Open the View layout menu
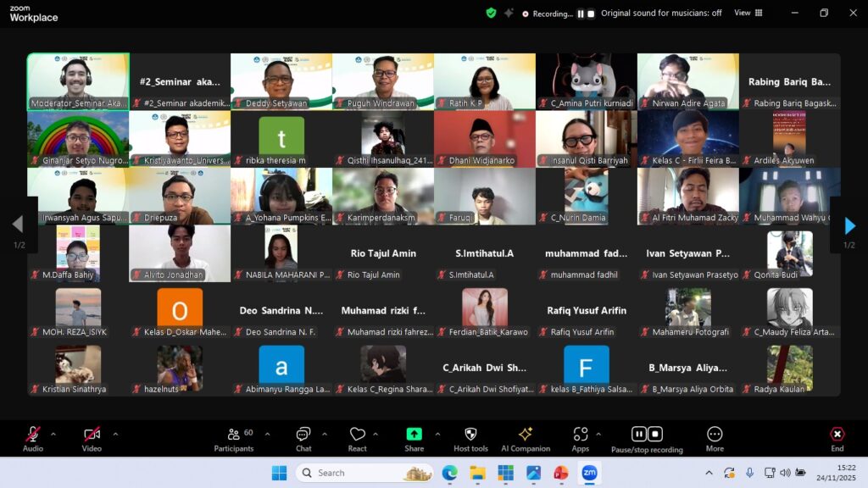Viewport: 868px width, 488px height. point(748,13)
